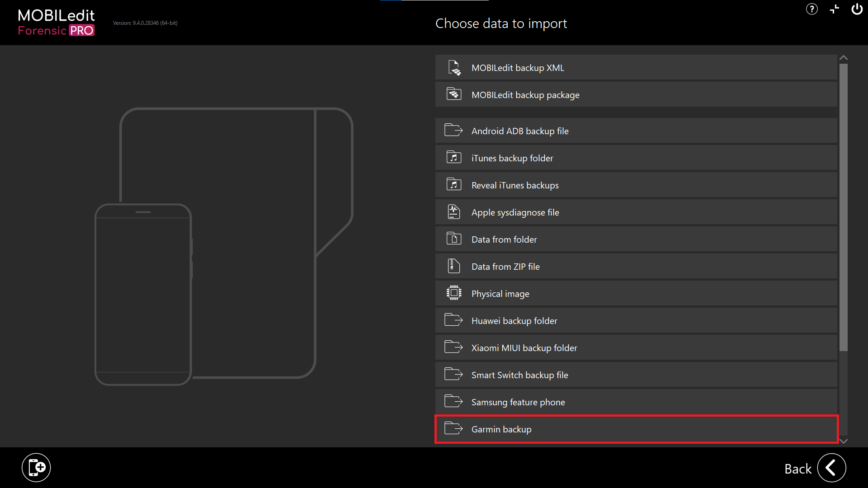
Task: Click the window resize crosshair icon
Action: click(x=834, y=9)
